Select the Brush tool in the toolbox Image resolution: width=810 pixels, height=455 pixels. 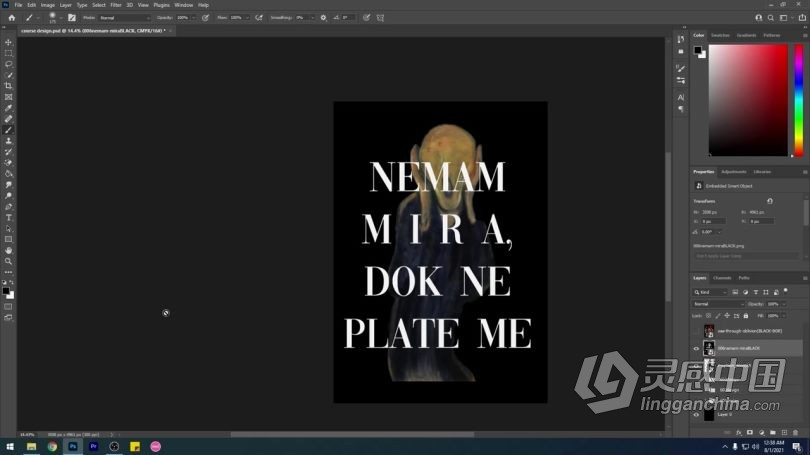(8, 130)
